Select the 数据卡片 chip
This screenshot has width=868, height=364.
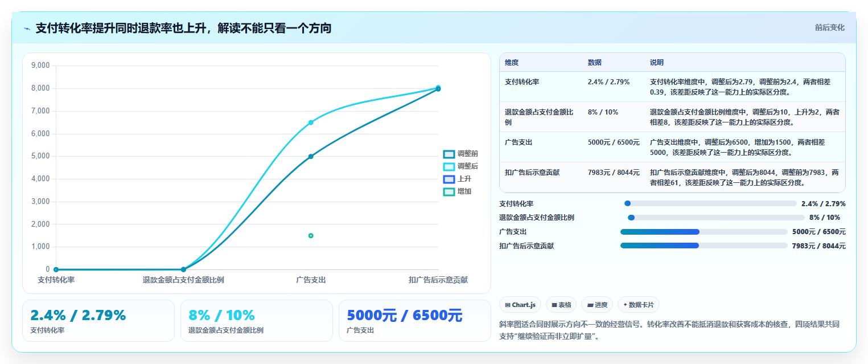pos(639,305)
